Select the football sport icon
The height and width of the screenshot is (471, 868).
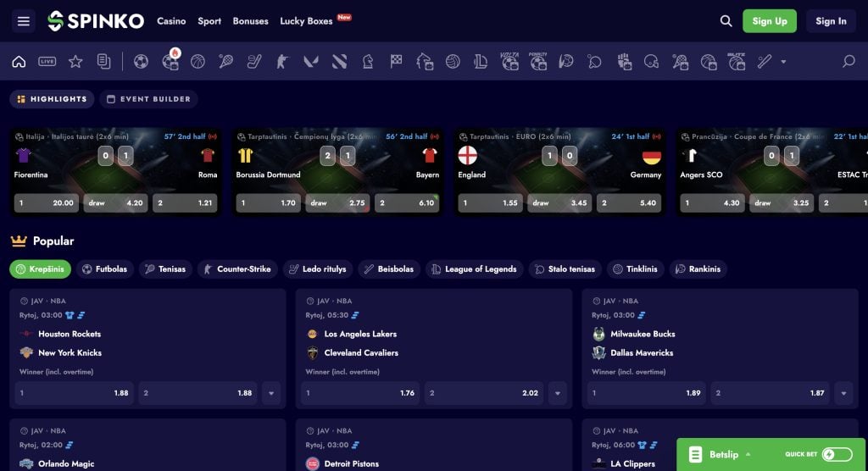pyautogui.click(x=142, y=62)
